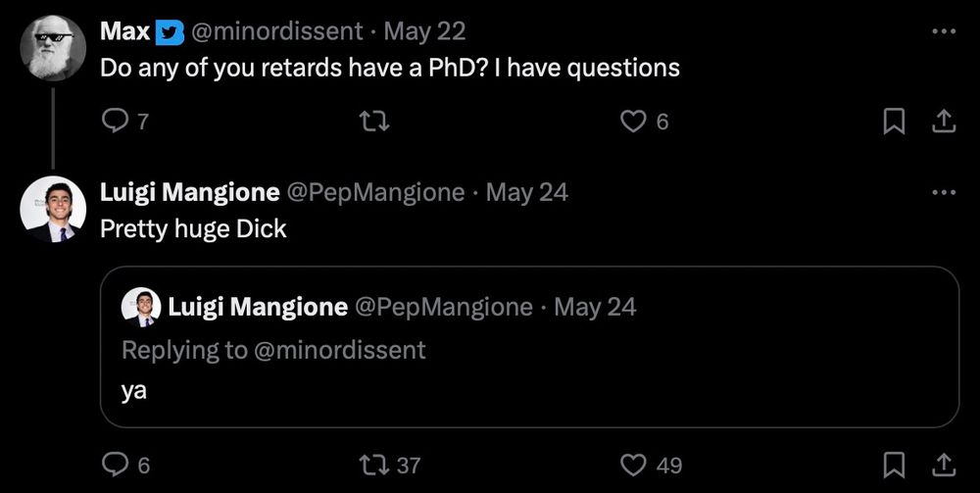Reply to Luigi Mangione's quote tweet

click(x=116, y=464)
